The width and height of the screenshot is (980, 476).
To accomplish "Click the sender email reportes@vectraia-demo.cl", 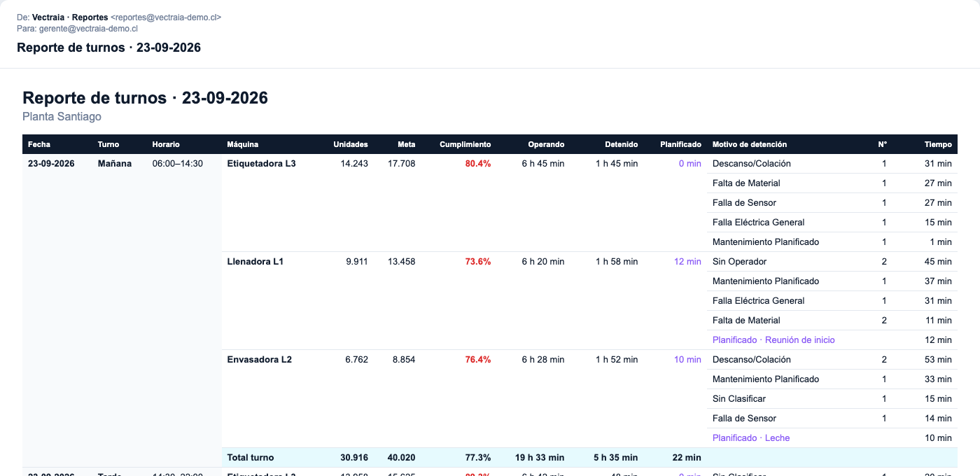I will point(166,17).
